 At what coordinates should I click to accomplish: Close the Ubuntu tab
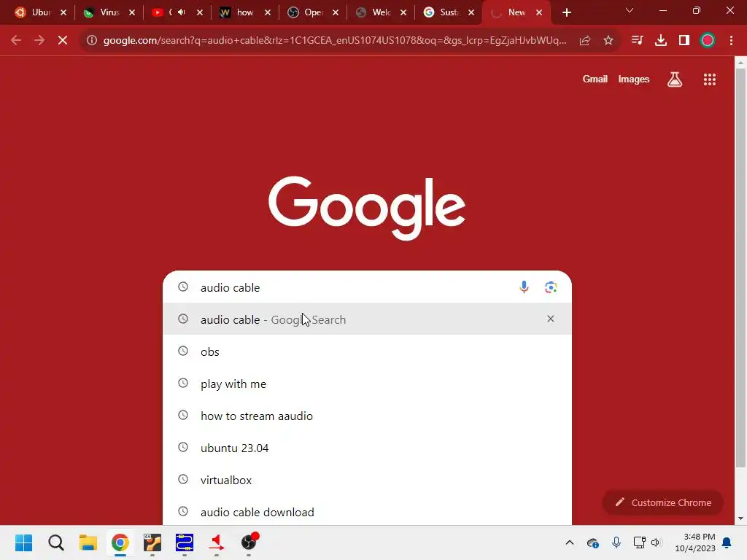click(x=63, y=12)
